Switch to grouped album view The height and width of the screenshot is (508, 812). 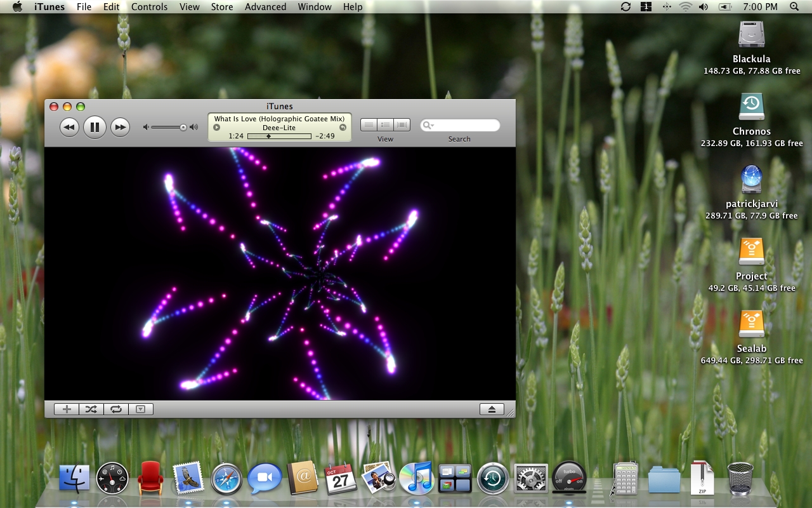coord(385,125)
